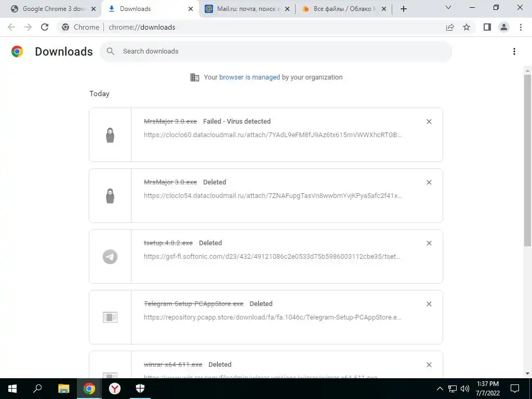Open the volume tray icon
This screenshot has width=532, height=399.
click(465, 389)
